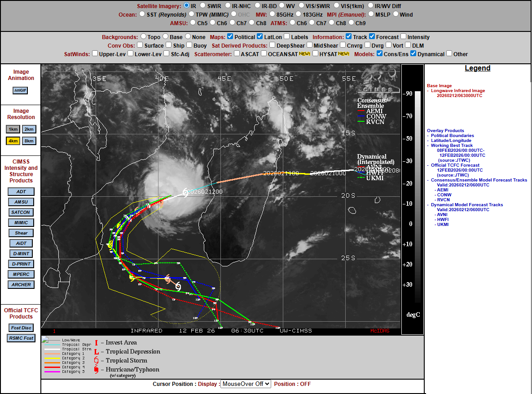The width and height of the screenshot is (532, 394).
Task: Open the Fcst Disc official product
Action: tap(21, 328)
